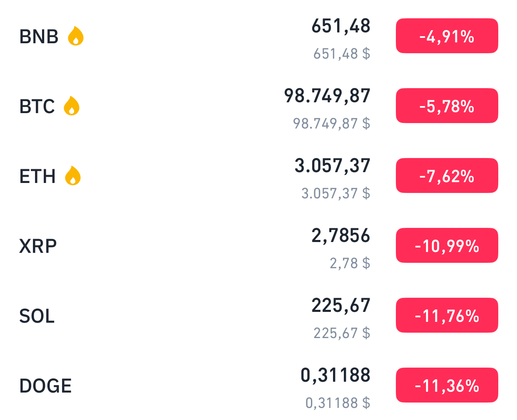The width and height of the screenshot is (517, 420).
Task: Open the ETH coin listing
Action: [x=37, y=176]
